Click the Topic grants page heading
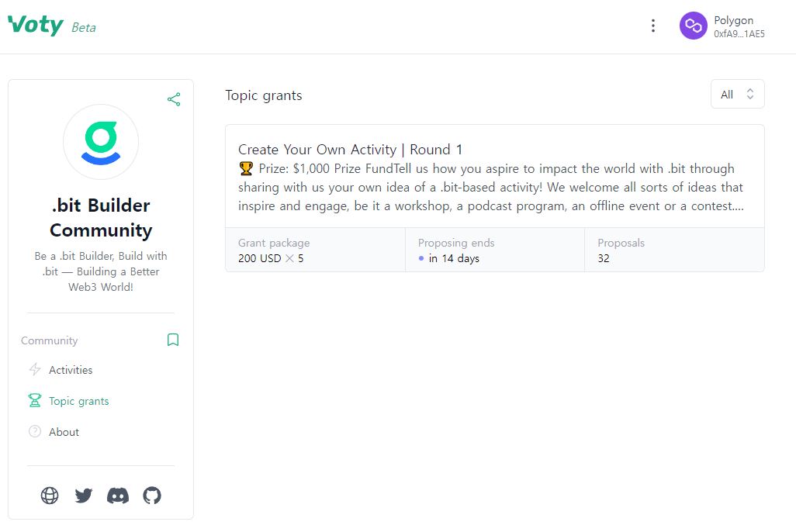The image size is (796, 532). 264,95
